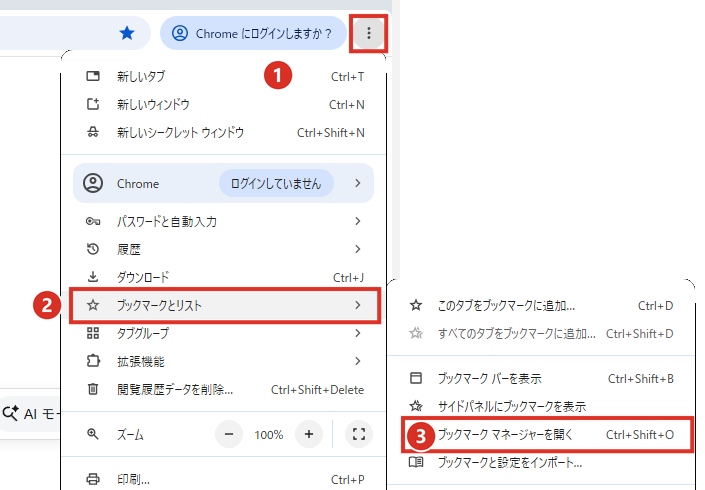Click the zoom magnifier icon
This screenshot has width=705, height=490.
click(93, 434)
